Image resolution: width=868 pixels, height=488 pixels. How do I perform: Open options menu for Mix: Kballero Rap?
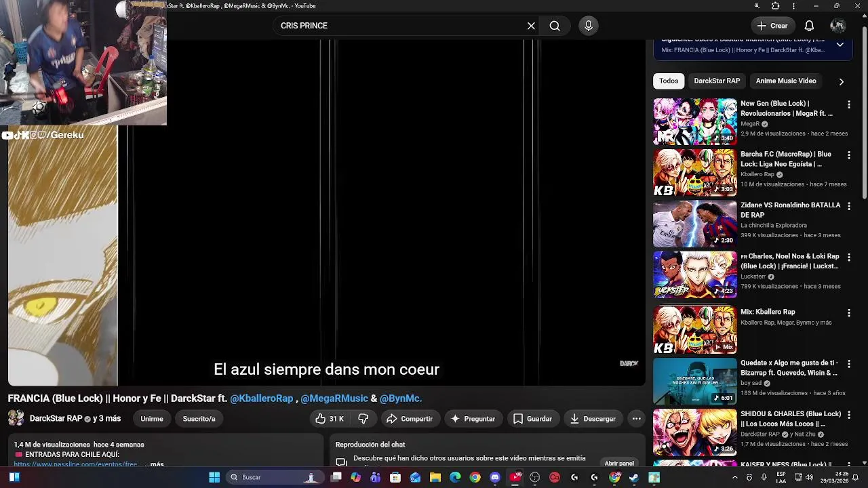click(848, 313)
